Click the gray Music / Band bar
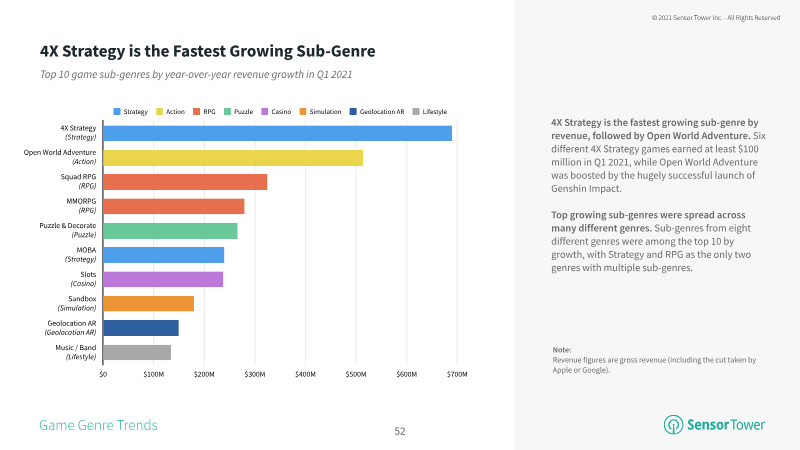This screenshot has height=450, width=800. pyautogui.click(x=137, y=353)
